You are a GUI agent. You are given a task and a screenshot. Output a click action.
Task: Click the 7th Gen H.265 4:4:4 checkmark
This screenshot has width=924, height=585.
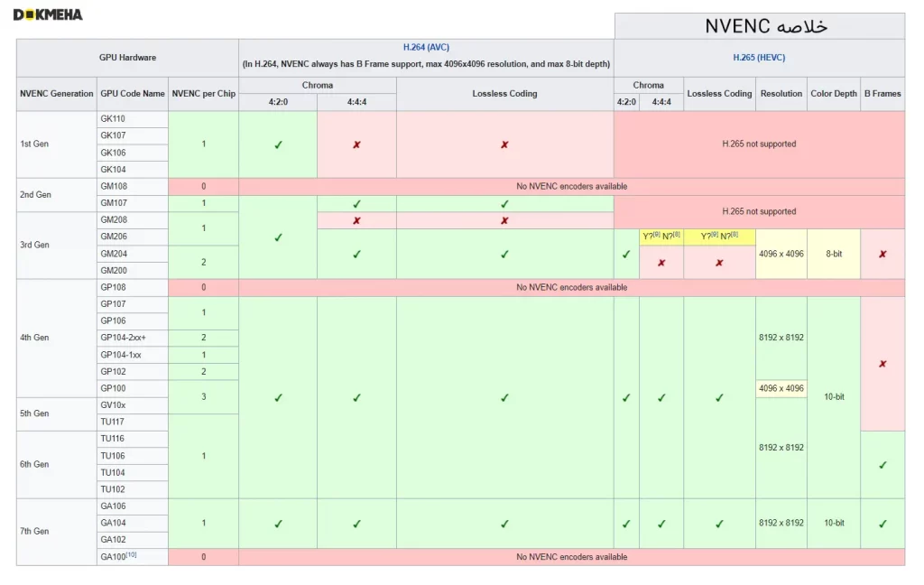tap(661, 524)
